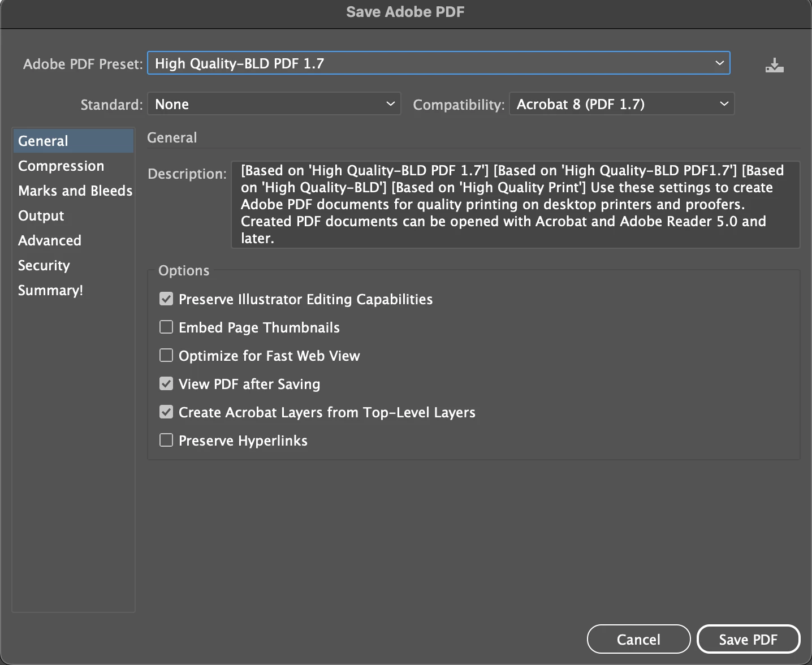Screen dimensions: 812x665
Task: View the Summary! section
Action: (x=74, y=290)
